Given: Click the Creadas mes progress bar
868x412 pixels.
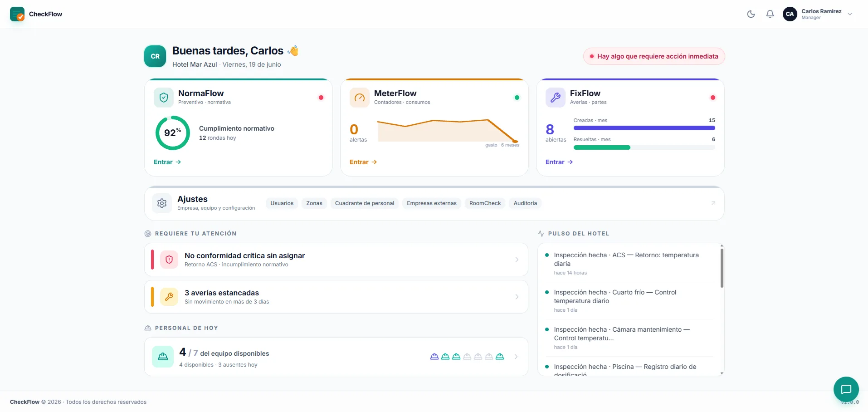Looking at the screenshot, I should pos(644,128).
